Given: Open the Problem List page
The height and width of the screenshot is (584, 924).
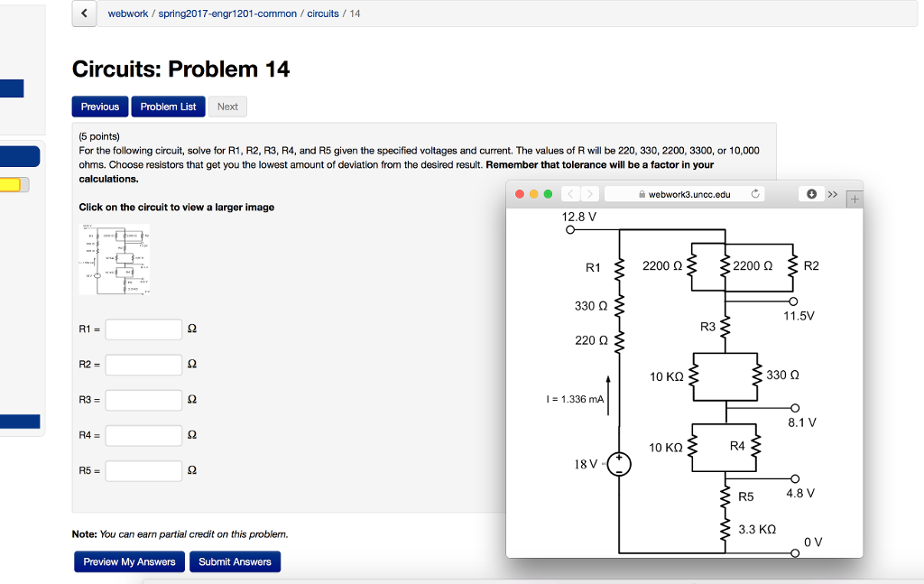Looking at the screenshot, I should [x=168, y=107].
